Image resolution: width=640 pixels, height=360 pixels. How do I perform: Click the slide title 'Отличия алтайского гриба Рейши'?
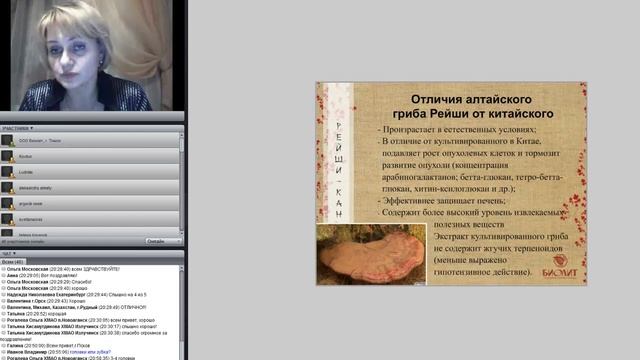point(472,106)
